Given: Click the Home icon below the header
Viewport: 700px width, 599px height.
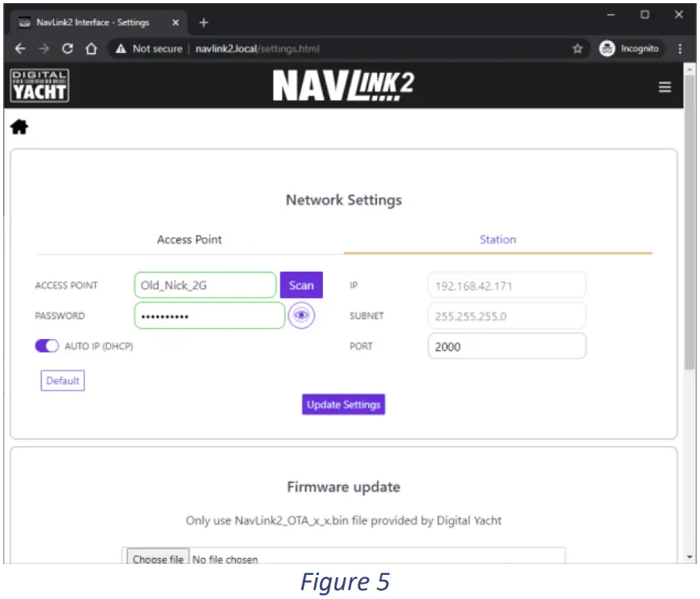Looking at the screenshot, I should point(18,127).
